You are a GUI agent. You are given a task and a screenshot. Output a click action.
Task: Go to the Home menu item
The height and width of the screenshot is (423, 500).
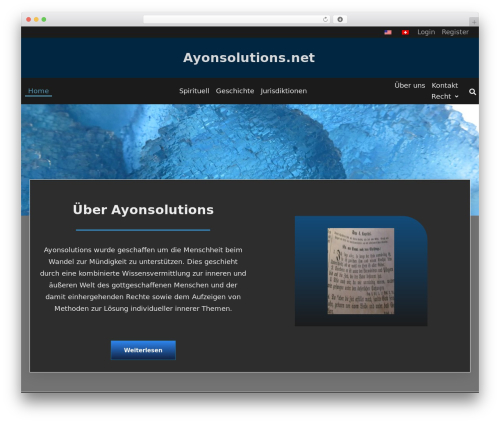[38, 91]
